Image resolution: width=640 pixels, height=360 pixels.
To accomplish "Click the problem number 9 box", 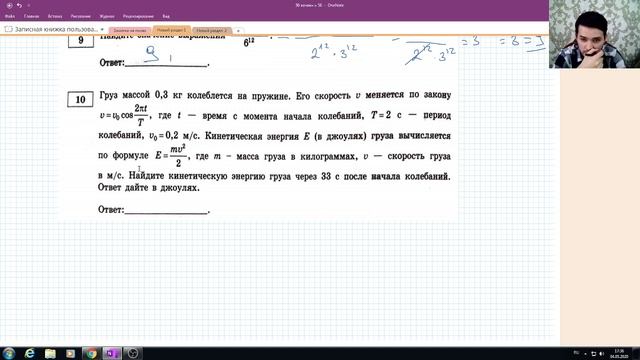I will pyautogui.click(x=80, y=41).
